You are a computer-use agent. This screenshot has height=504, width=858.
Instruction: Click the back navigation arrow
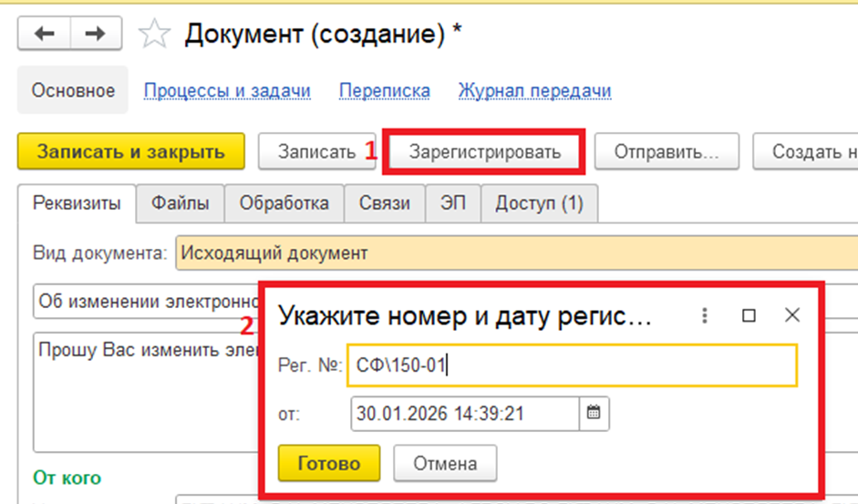[45, 35]
